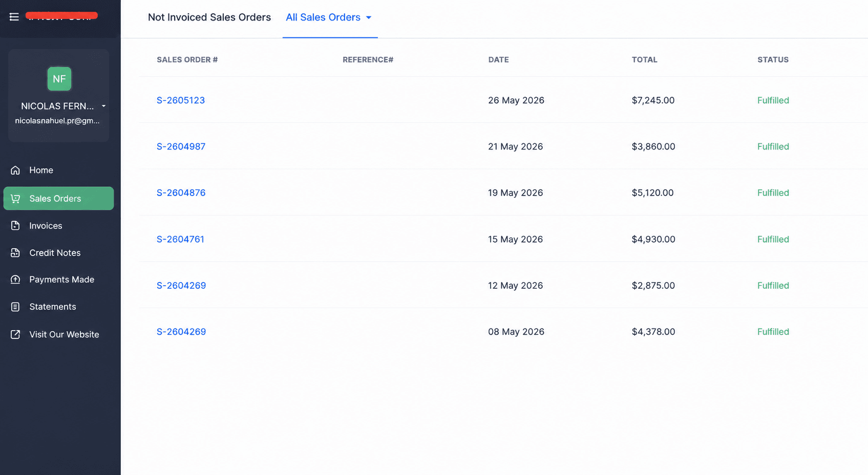
Task: Open sales order S-2604269 dated 08 May 2026
Action: pyautogui.click(x=181, y=332)
